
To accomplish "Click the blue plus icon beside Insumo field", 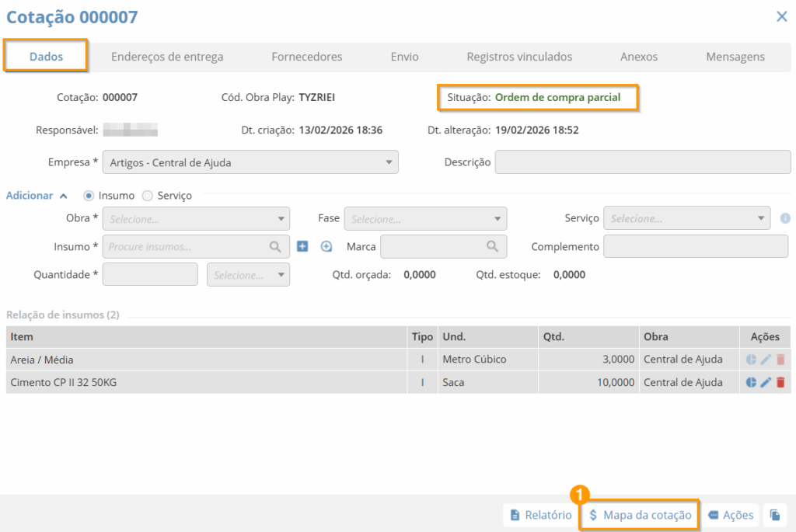I will click(303, 246).
